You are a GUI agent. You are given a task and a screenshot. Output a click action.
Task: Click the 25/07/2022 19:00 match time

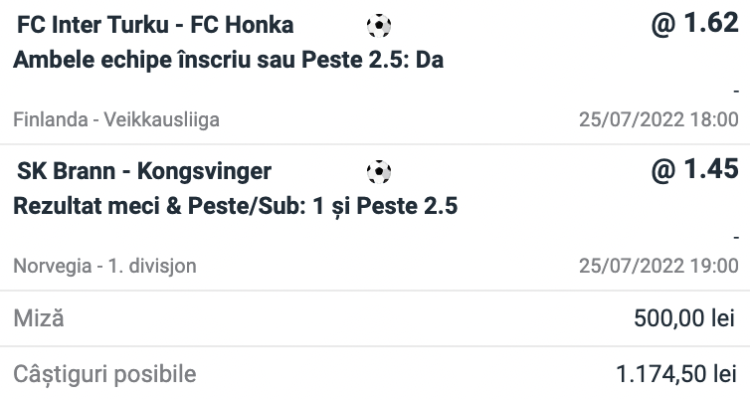click(658, 268)
